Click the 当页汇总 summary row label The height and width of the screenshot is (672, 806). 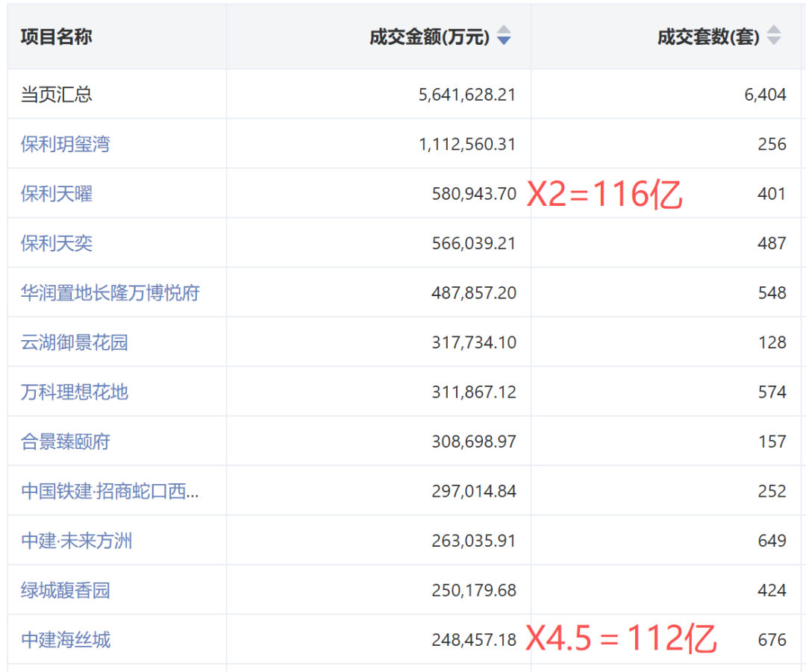[x=57, y=95]
